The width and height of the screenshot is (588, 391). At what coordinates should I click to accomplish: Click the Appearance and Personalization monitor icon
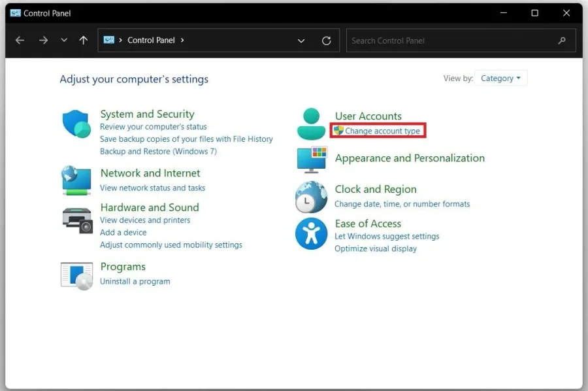pyautogui.click(x=312, y=160)
